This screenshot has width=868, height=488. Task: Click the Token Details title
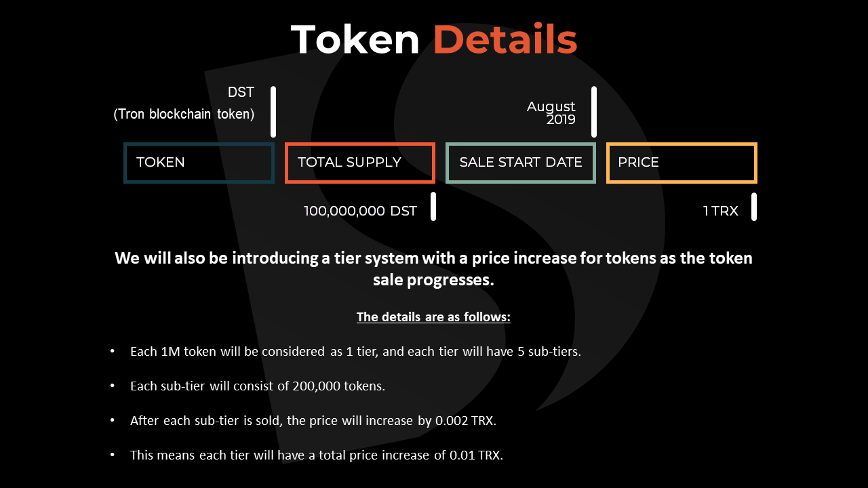click(434, 39)
